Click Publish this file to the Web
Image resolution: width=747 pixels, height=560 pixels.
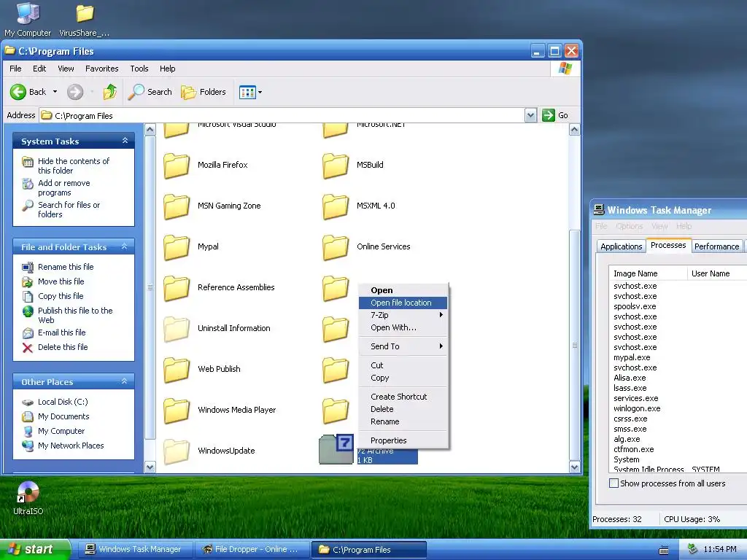point(75,315)
